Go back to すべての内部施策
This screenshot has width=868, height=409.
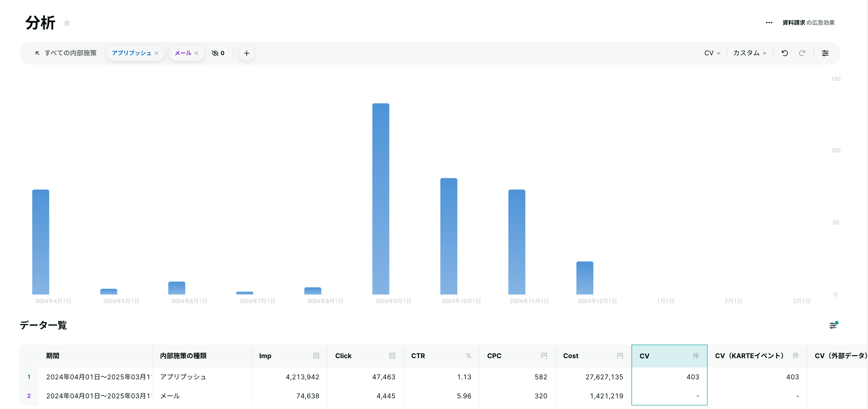click(x=66, y=53)
